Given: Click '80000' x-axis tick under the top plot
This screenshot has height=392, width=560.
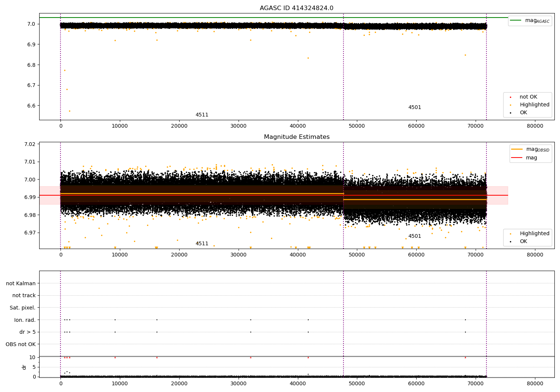Looking at the screenshot, I should (535, 126).
